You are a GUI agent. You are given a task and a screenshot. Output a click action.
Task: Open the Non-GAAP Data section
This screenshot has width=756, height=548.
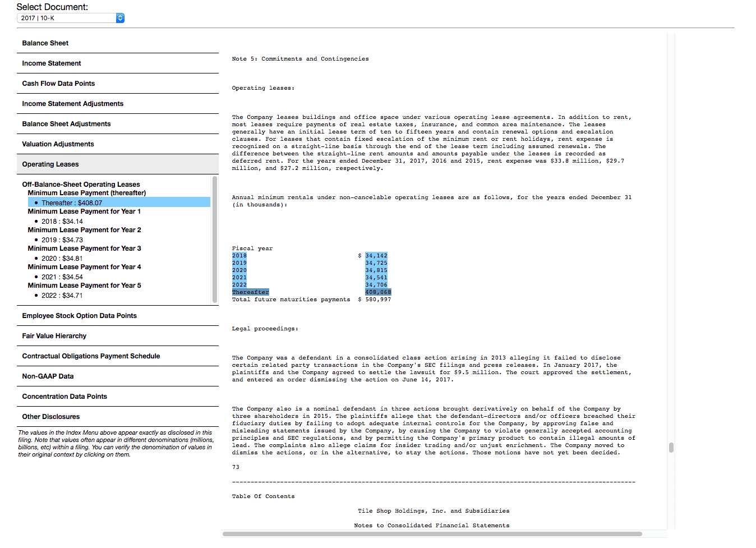pyautogui.click(x=118, y=376)
